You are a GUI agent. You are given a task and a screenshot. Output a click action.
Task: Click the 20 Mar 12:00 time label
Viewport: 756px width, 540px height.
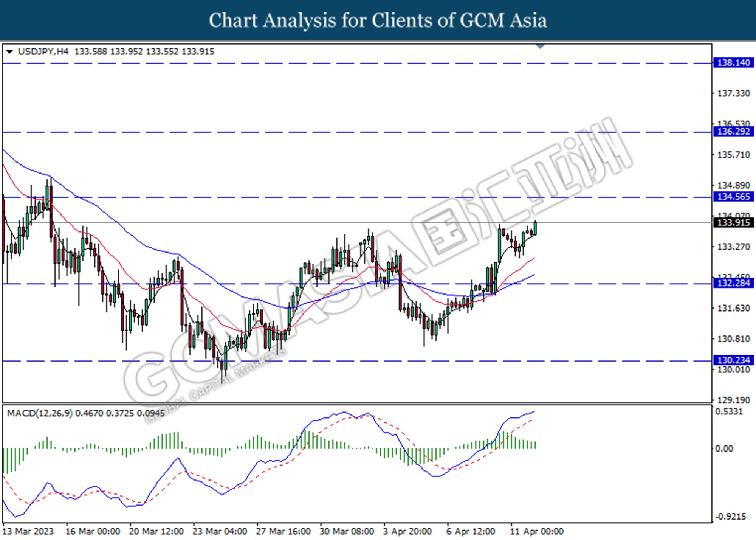pyautogui.click(x=156, y=531)
